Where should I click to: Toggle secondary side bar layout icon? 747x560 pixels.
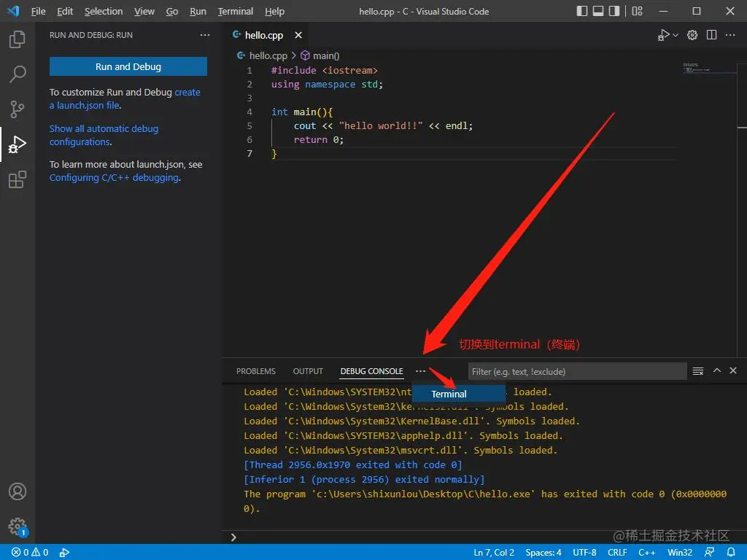pyautogui.click(x=614, y=11)
